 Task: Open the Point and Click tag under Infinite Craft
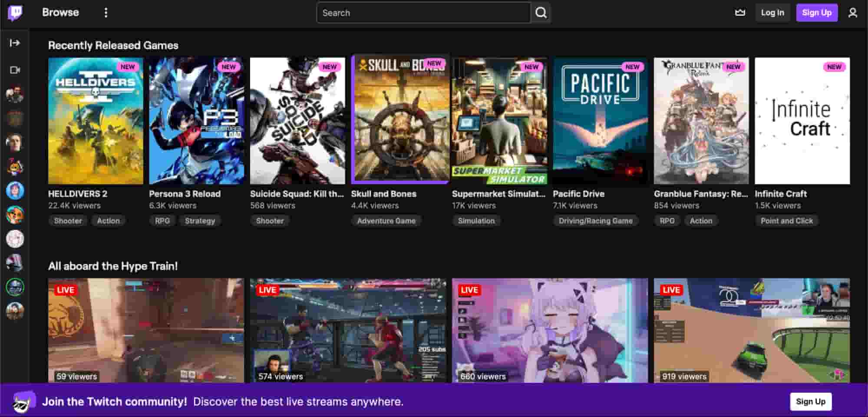coord(787,221)
